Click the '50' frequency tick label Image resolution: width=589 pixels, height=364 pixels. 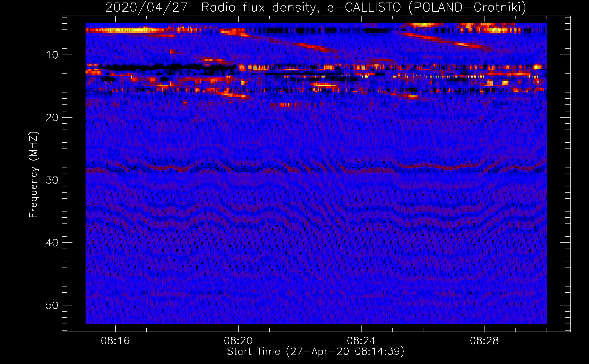point(52,305)
